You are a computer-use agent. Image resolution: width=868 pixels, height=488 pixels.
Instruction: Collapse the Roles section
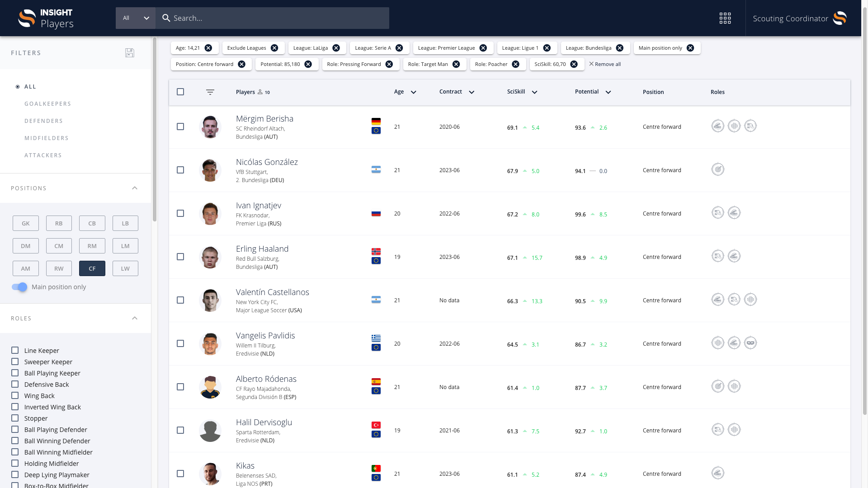(x=135, y=318)
